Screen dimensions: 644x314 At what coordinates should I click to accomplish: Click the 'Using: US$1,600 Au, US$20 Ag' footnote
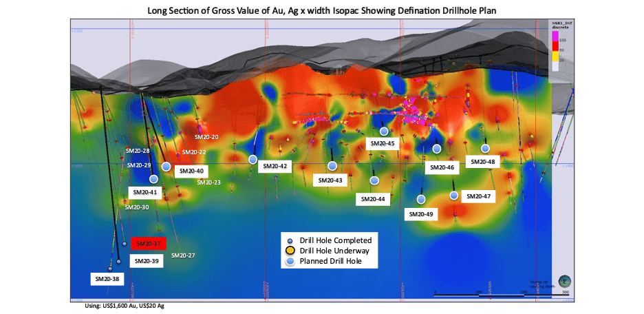tap(124, 306)
